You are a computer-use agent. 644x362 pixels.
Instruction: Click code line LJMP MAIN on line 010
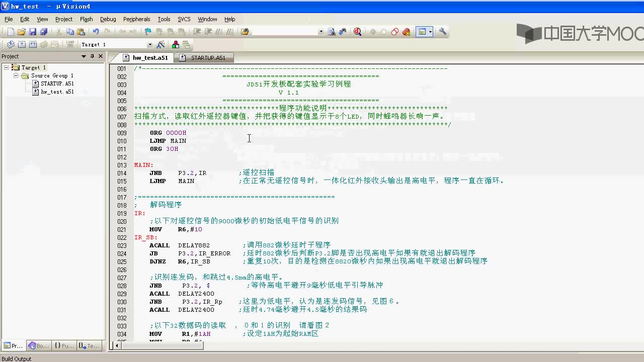(x=168, y=141)
